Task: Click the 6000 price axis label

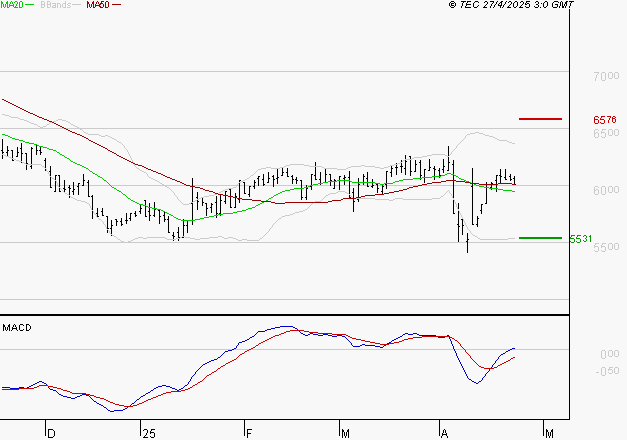Action: (606, 190)
